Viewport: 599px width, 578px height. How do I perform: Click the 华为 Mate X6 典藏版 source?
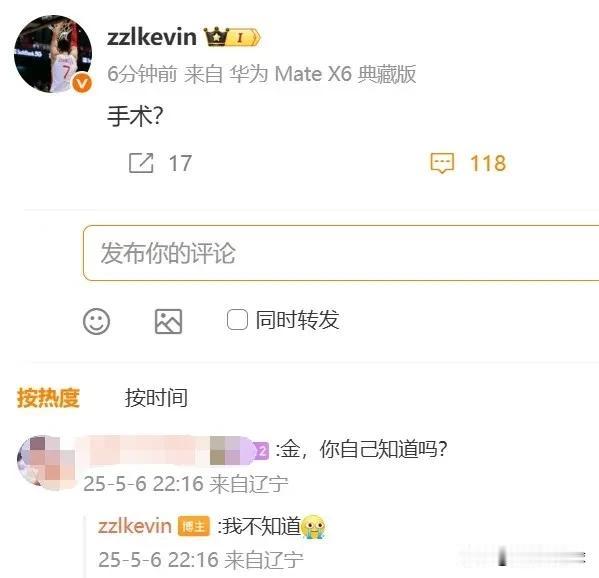point(322,74)
